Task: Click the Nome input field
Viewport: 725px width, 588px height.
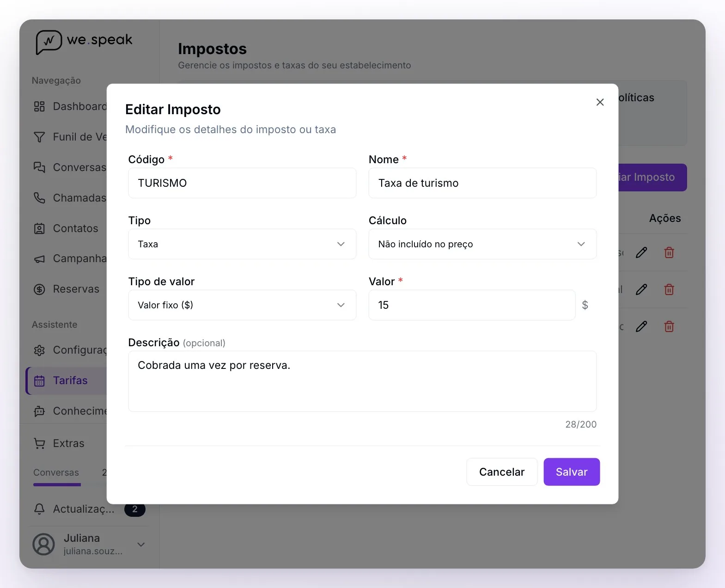Action: pos(482,183)
